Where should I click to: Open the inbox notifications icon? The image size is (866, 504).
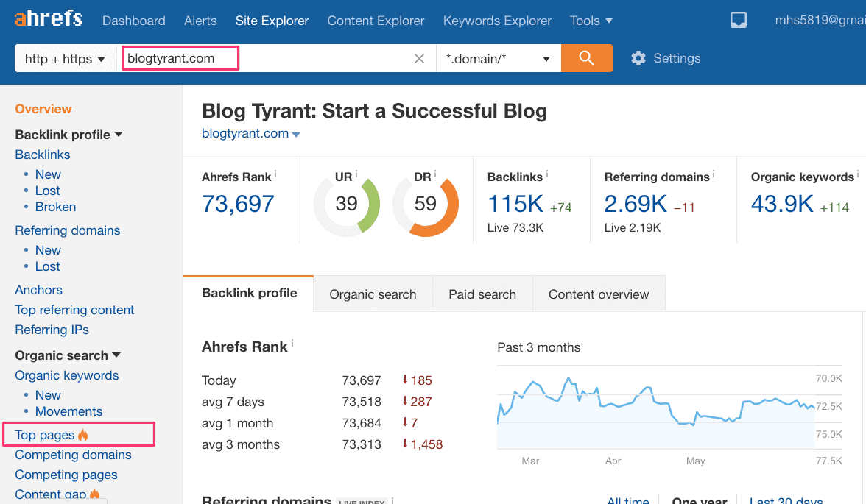[739, 21]
